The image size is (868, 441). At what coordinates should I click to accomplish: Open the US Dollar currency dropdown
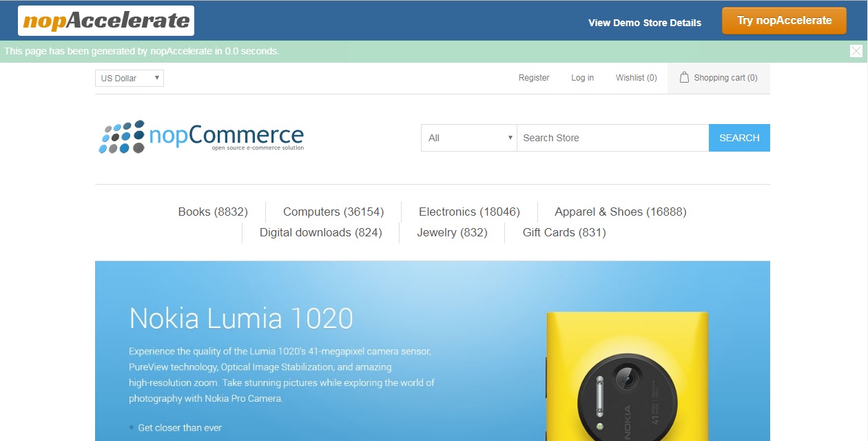[x=130, y=78]
